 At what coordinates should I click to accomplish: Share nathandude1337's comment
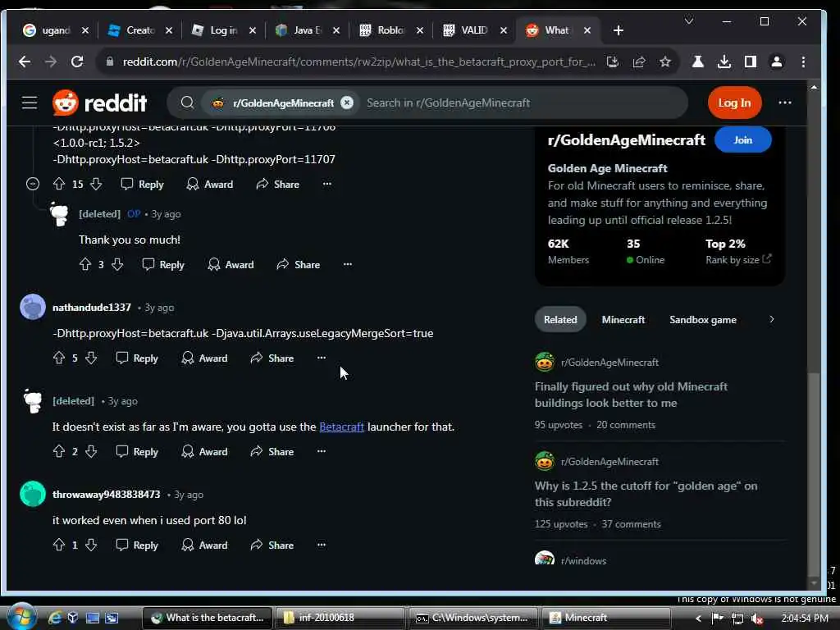click(272, 358)
